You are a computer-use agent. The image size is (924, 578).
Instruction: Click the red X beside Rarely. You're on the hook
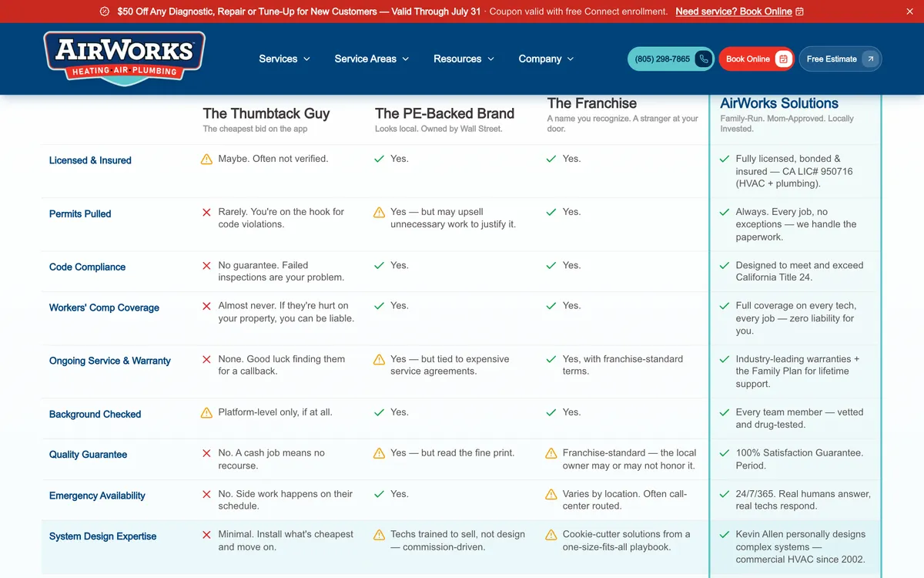click(x=206, y=212)
